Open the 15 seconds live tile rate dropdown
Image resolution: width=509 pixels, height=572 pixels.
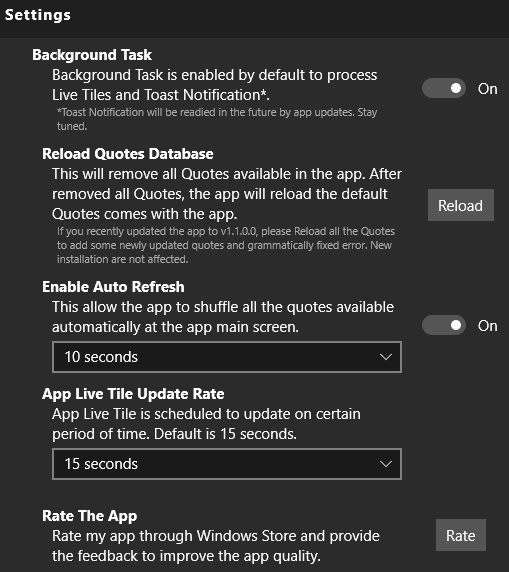pyautogui.click(x=227, y=464)
